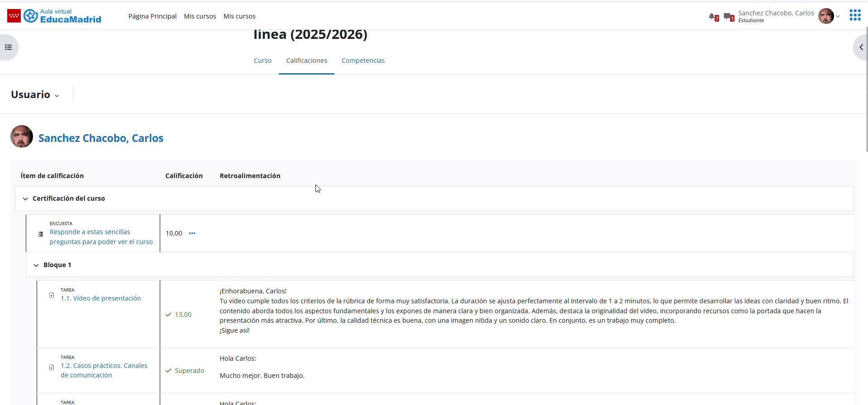868x405 pixels.
Task: Open the 1.1. Vídeo de presentación task
Action: [101, 298]
